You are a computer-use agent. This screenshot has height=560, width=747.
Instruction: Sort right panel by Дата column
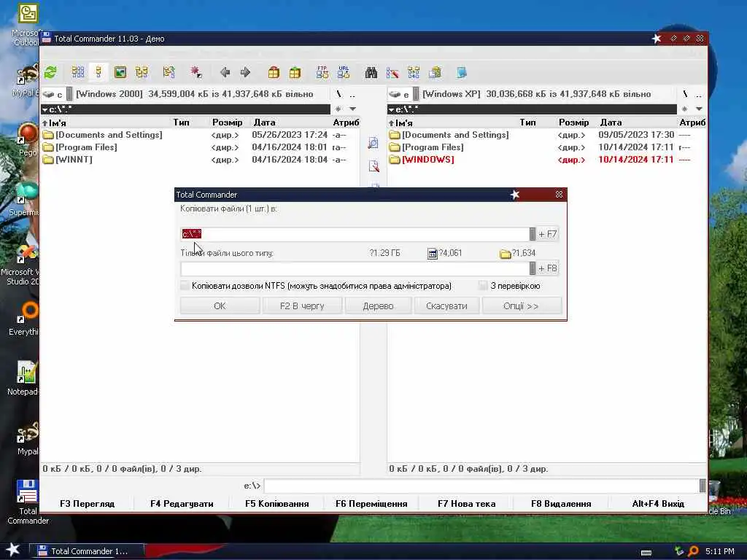(x=637, y=122)
